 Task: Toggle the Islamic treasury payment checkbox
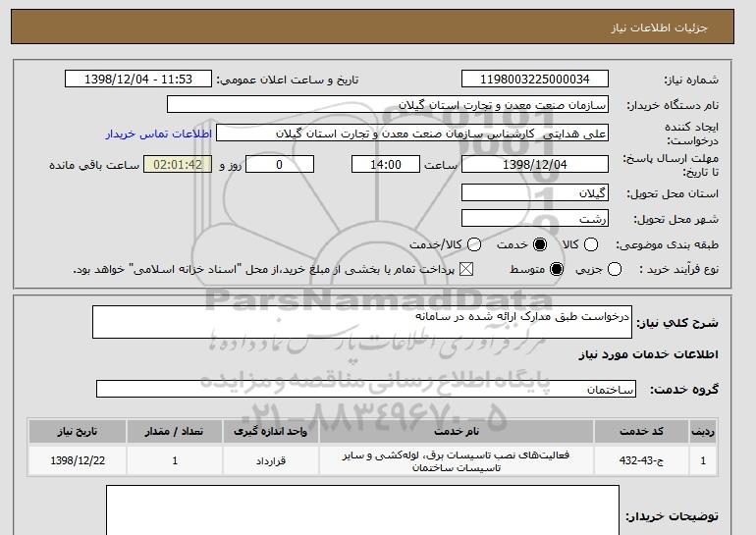click(466, 269)
